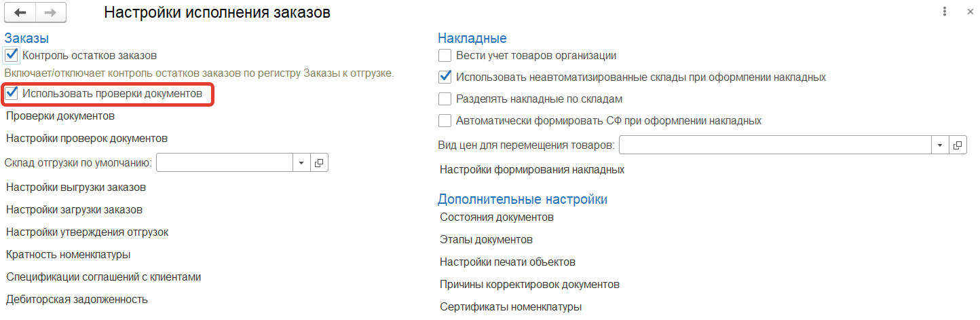The width and height of the screenshot is (980, 320).
Task: Open Настройки печати объектов
Action: pyautogui.click(x=508, y=262)
